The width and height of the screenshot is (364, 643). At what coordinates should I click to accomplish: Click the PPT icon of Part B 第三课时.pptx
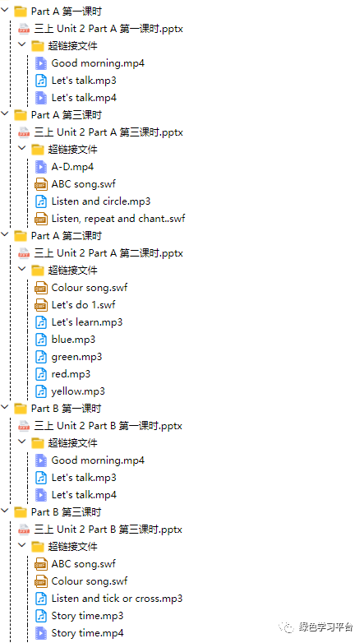(x=24, y=530)
